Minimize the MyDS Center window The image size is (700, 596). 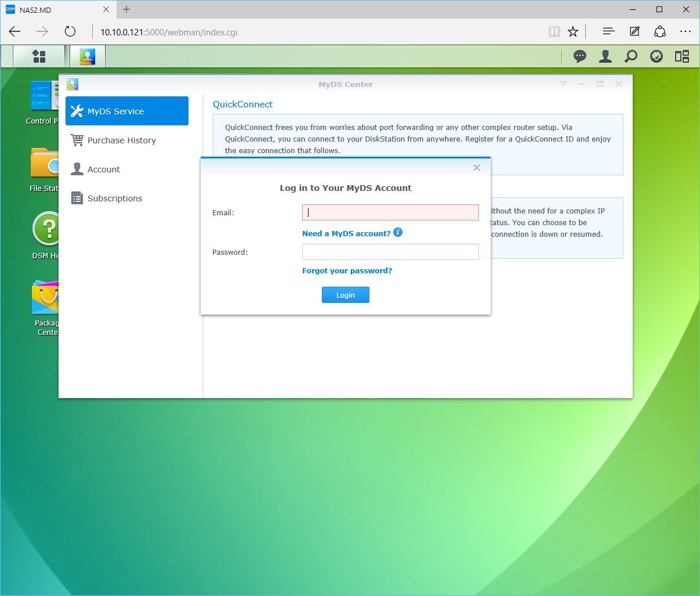click(582, 84)
